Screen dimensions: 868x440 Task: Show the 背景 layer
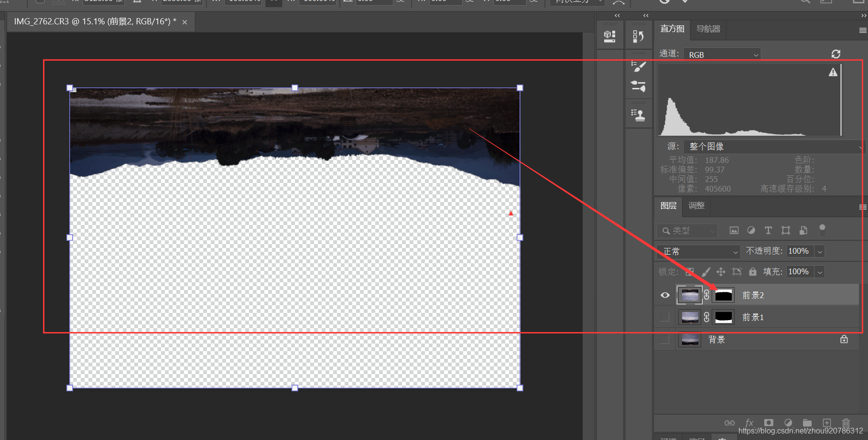664,340
